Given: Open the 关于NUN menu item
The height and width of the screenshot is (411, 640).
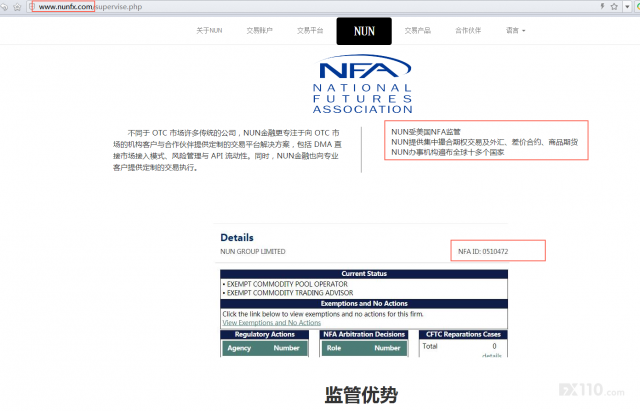Looking at the screenshot, I should click(209, 31).
